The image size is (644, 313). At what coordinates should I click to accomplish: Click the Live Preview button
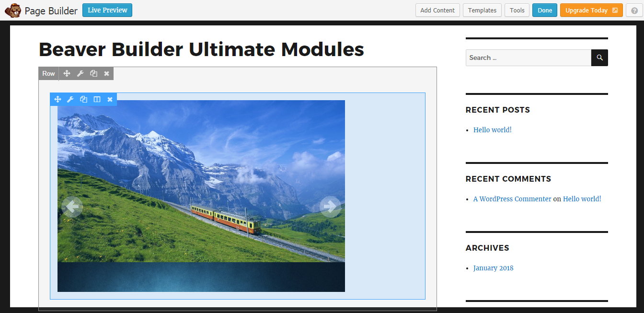[107, 10]
